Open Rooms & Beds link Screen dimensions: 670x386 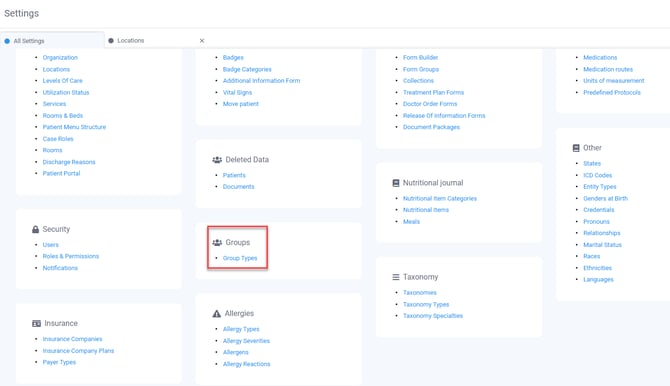(63, 116)
